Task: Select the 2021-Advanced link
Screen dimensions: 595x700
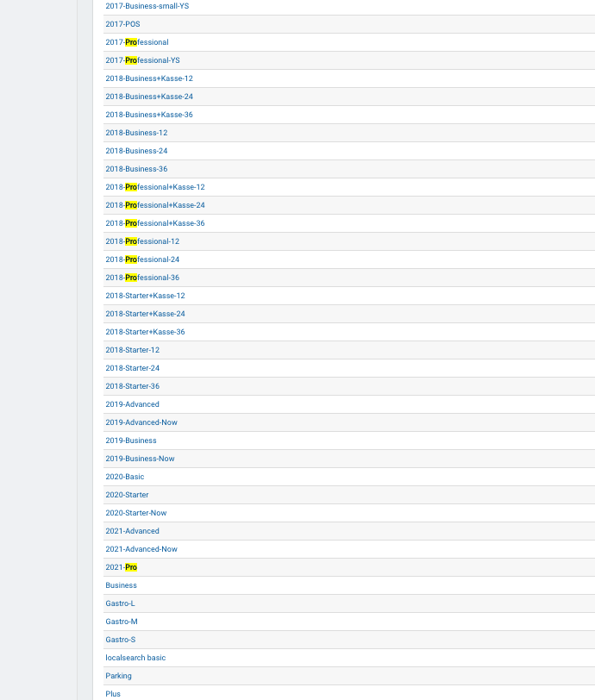Action: [x=132, y=531]
